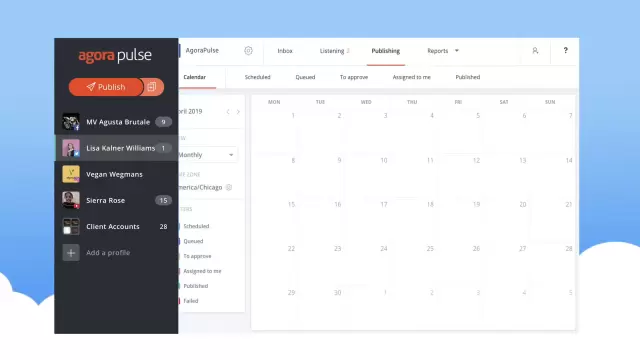Screen dimensions: 640x360
Task: Click the agora pulse logo
Action: pos(115,56)
